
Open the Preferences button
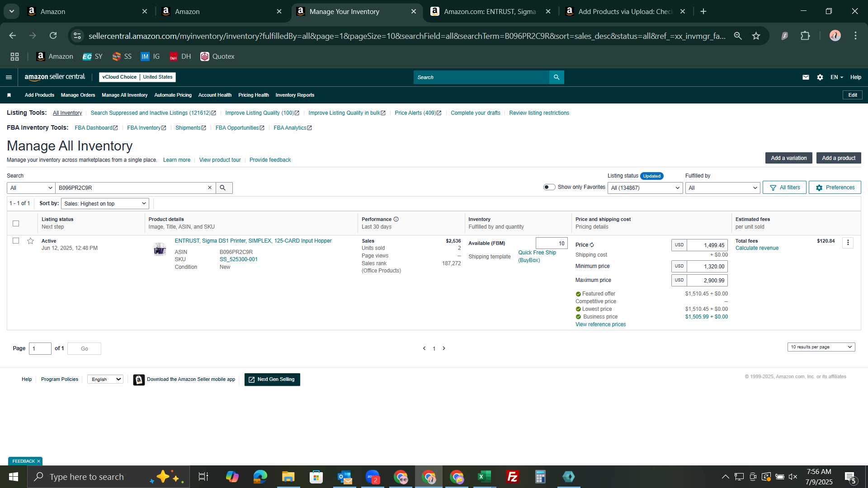(x=835, y=188)
